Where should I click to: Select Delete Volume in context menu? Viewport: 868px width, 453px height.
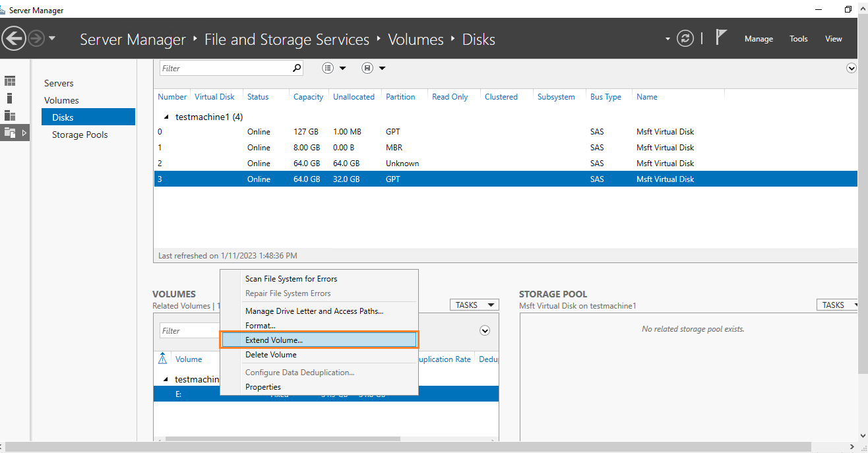click(270, 355)
